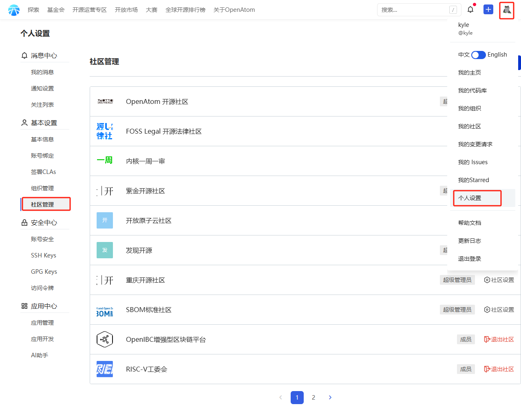Open 探索 in top navigation

coord(33,10)
